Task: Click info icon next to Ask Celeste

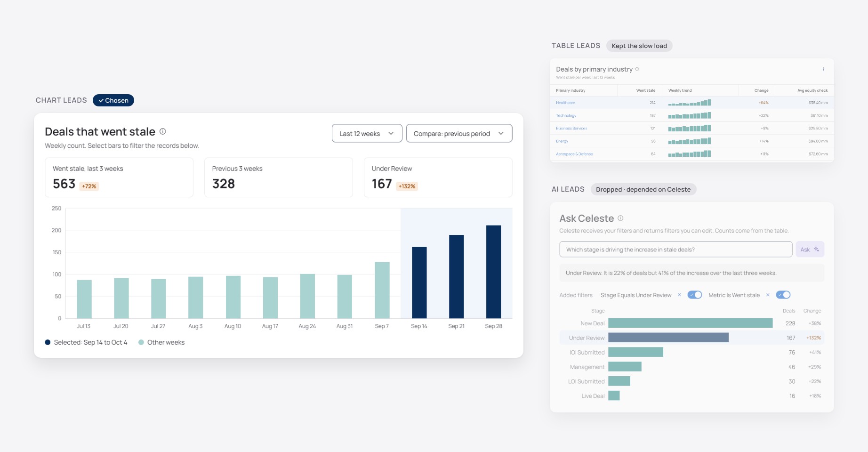Action: pos(620,218)
